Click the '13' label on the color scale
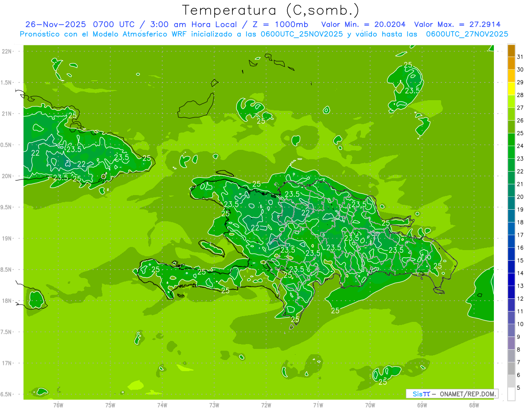Screen dimensions: 532x411 tap(520, 286)
